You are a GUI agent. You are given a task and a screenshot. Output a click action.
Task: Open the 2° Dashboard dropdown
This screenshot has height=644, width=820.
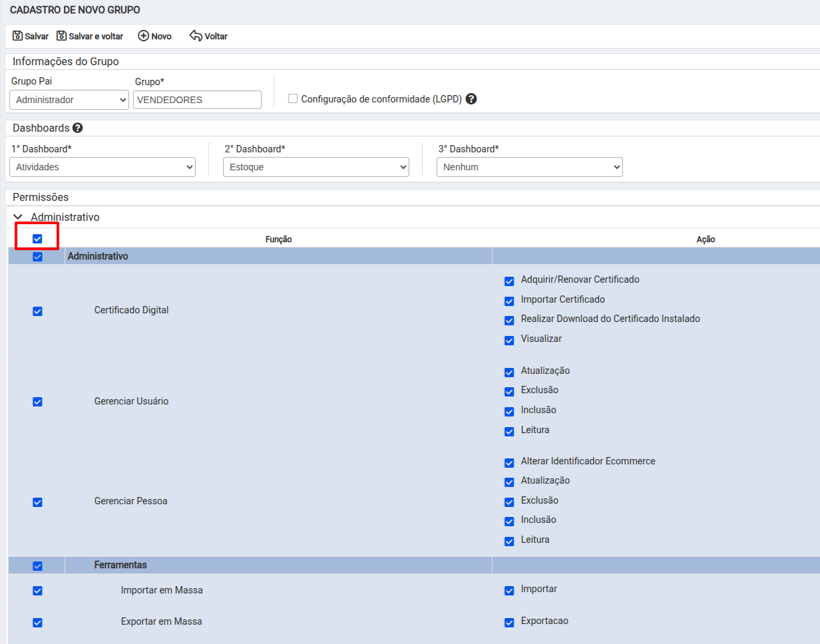point(316,167)
